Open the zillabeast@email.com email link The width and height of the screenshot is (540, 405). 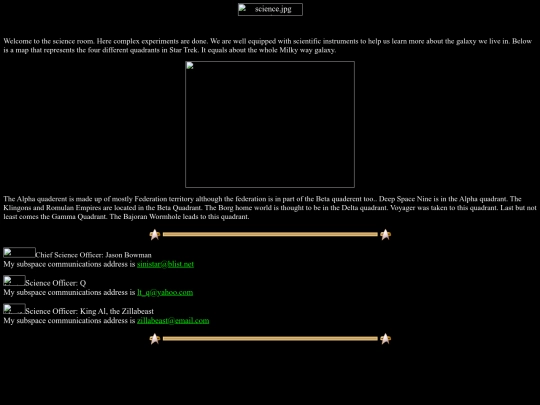click(x=173, y=321)
